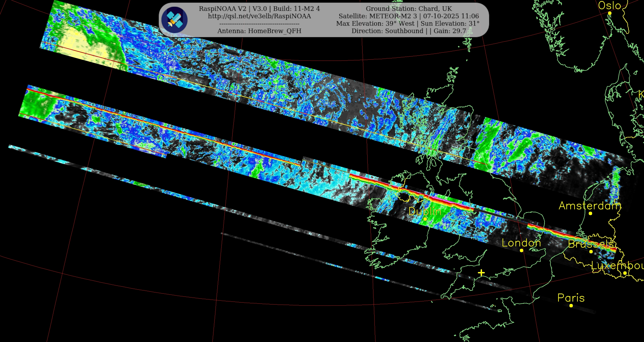Image resolution: width=644 pixels, height=342 pixels.
Task: Click the London city label
Action: coord(521,243)
